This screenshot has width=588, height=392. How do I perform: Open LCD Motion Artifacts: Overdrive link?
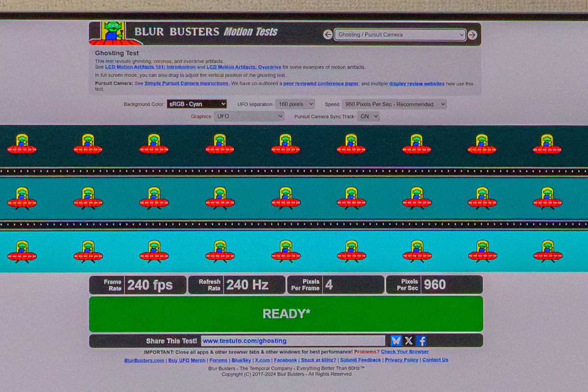244,67
